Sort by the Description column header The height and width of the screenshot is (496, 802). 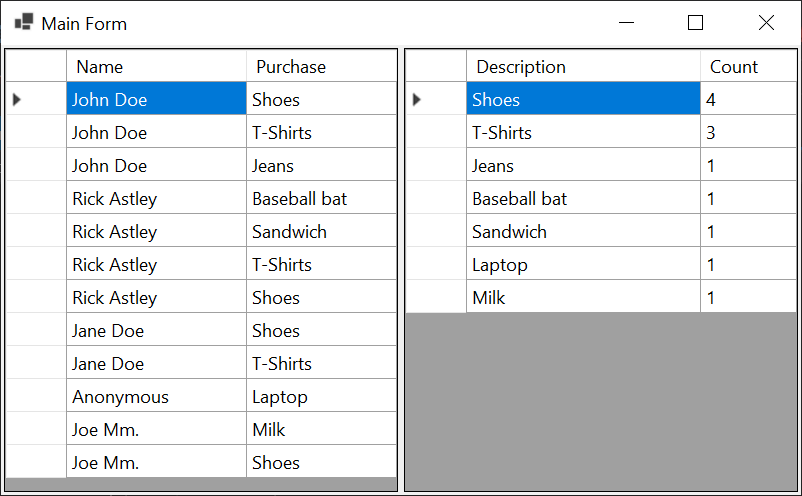coord(583,66)
